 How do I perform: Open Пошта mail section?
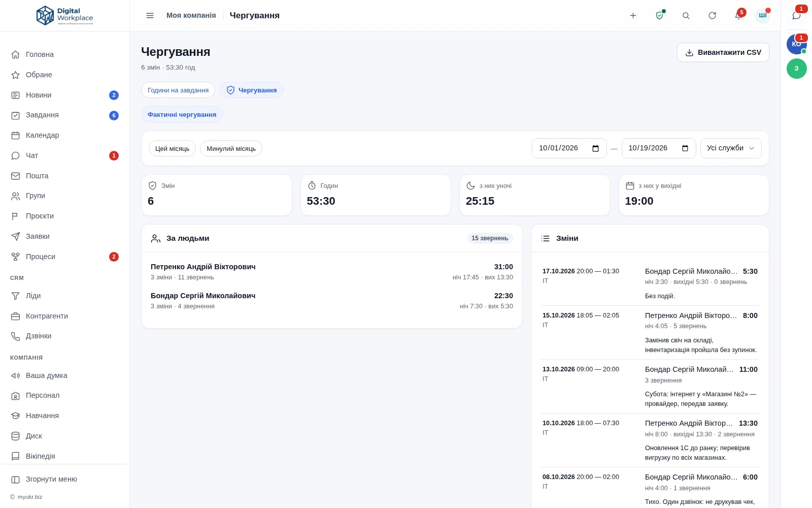point(64,176)
